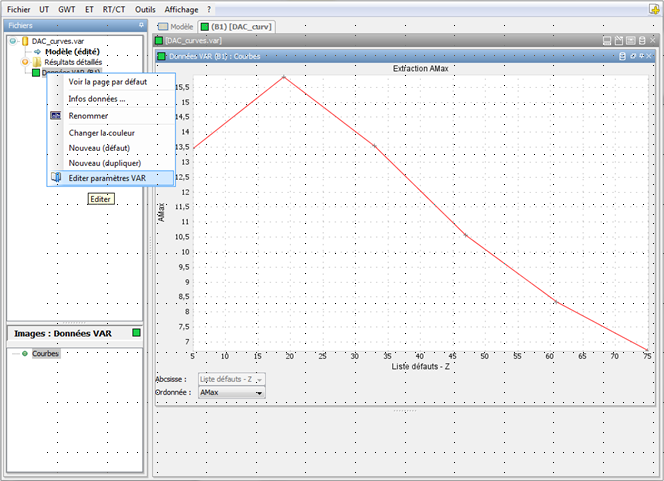Open the Outils menu
The width and height of the screenshot is (664, 481).
[145, 9]
